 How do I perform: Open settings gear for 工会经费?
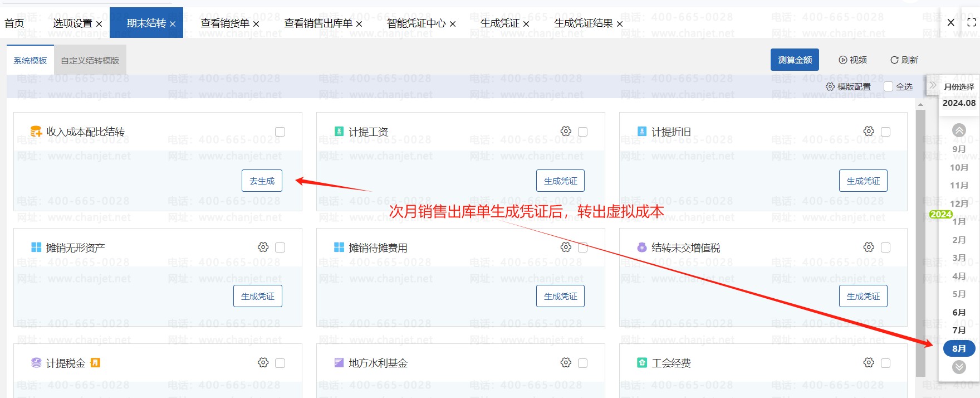[869, 363]
